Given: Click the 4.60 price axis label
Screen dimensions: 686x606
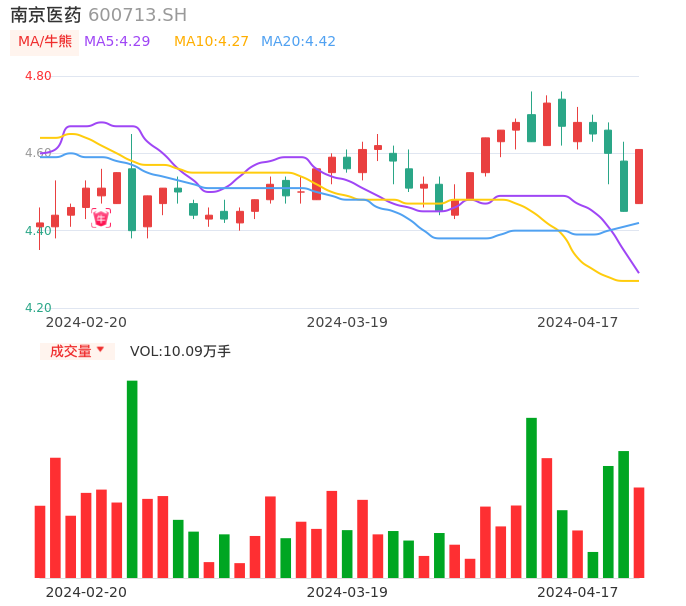Looking at the screenshot, I should click(x=38, y=153).
